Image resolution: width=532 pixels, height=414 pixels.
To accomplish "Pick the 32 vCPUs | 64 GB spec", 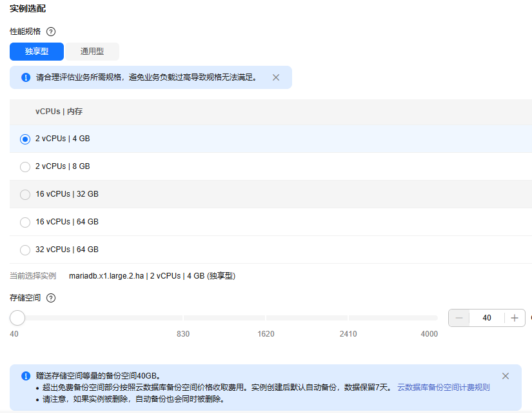I will 25,250.
